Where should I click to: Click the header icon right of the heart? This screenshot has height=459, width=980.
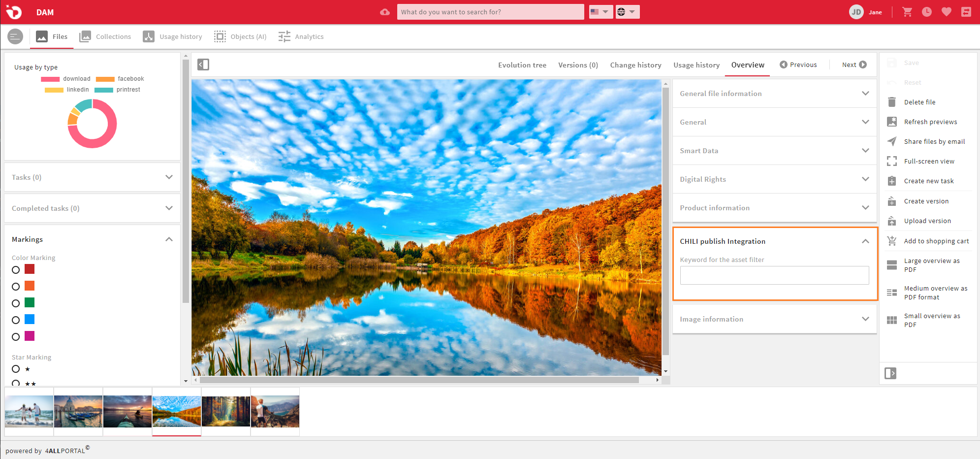pyautogui.click(x=966, y=12)
